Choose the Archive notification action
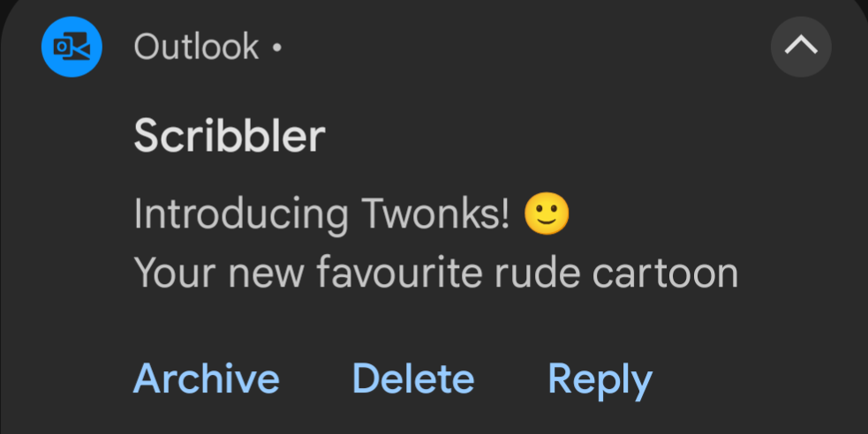868x434 pixels. [206, 379]
